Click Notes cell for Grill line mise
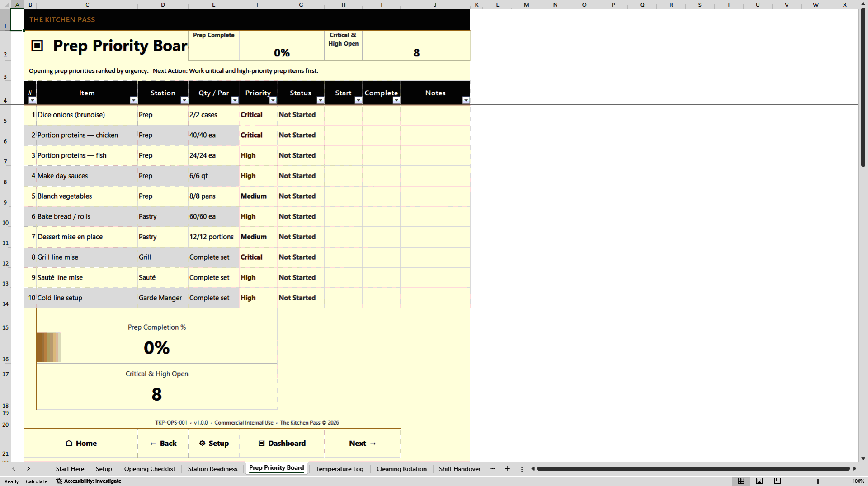Viewport: 868px width, 486px height. pos(435,257)
